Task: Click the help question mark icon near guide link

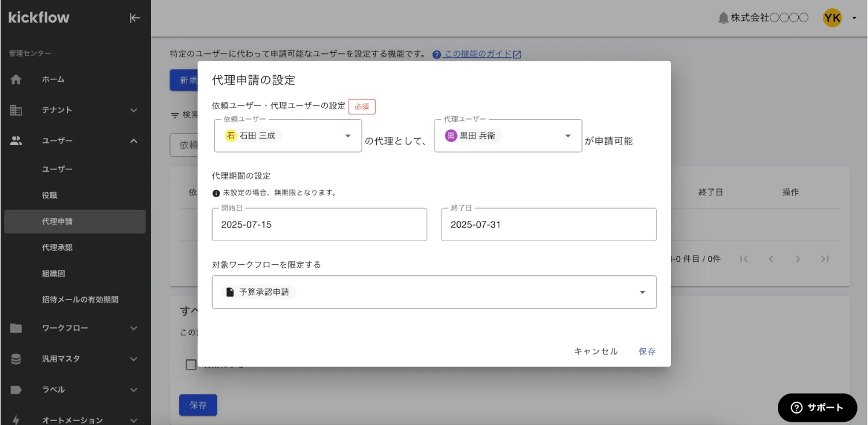Action: click(x=437, y=54)
